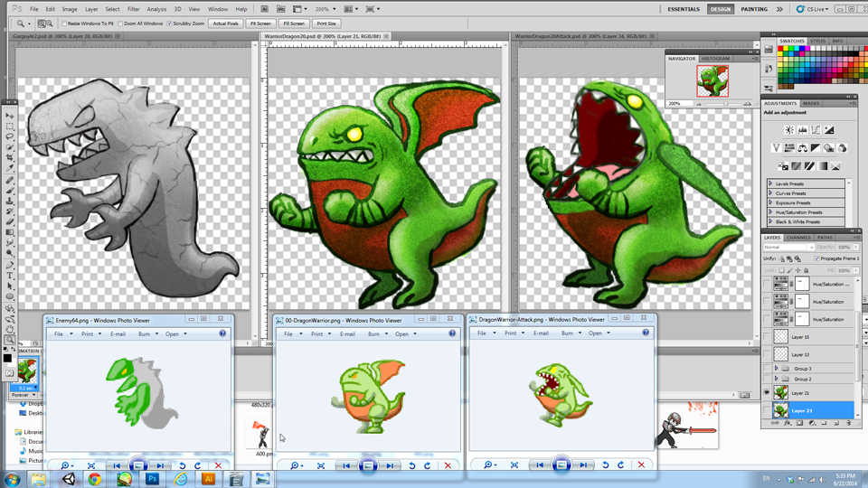Select the Gradient tool
The width and height of the screenshot is (868, 488).
(10, 232)
